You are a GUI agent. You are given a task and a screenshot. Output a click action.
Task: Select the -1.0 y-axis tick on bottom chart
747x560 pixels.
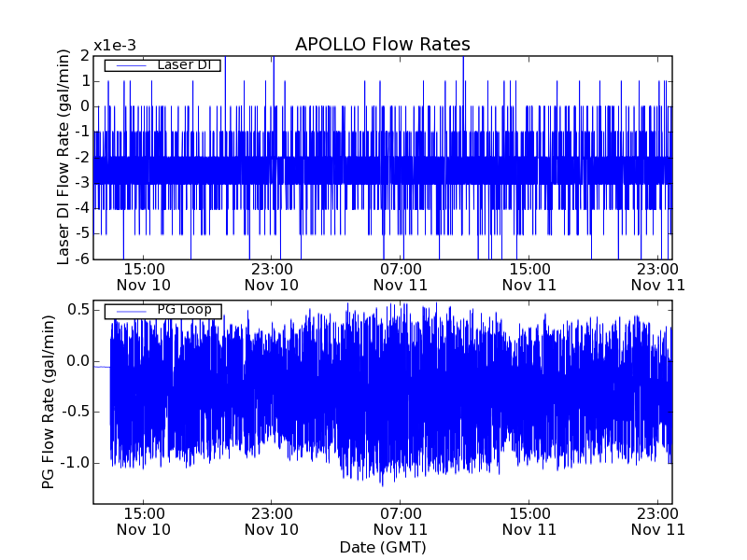(75, 463)
